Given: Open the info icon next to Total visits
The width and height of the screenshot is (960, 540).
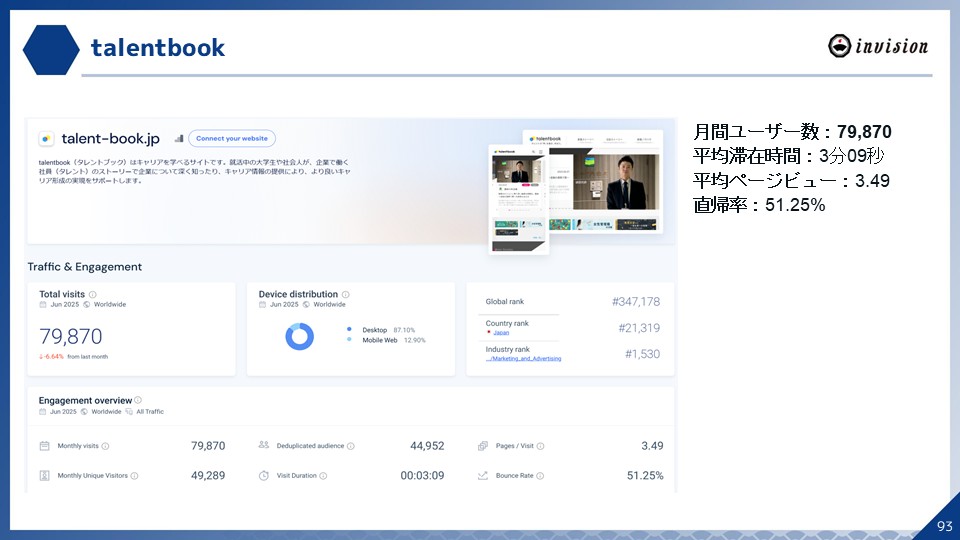Looking at the screenshot, I should pos(92,294).
